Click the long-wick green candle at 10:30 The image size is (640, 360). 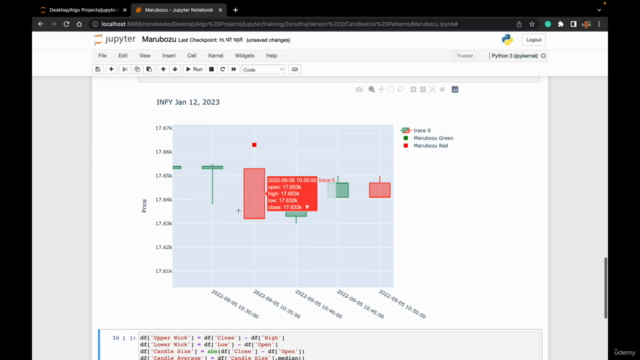[x=213, y=167]
